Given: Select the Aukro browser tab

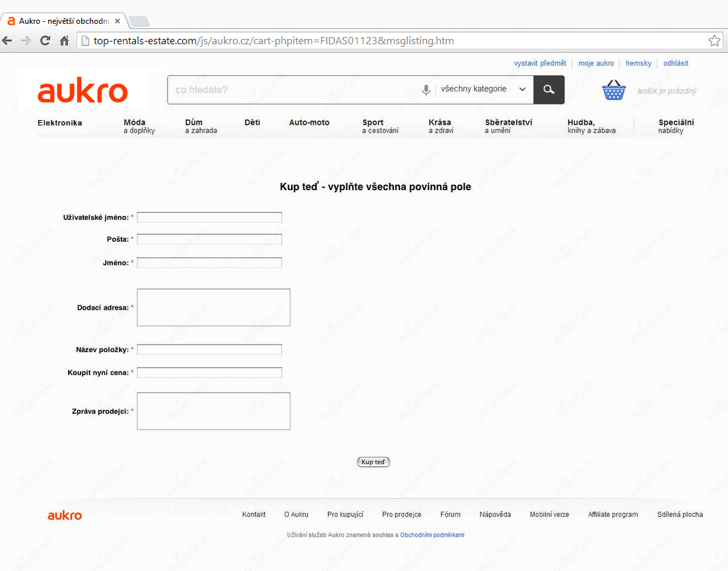Looking at the screenshot, I should 64,21.
